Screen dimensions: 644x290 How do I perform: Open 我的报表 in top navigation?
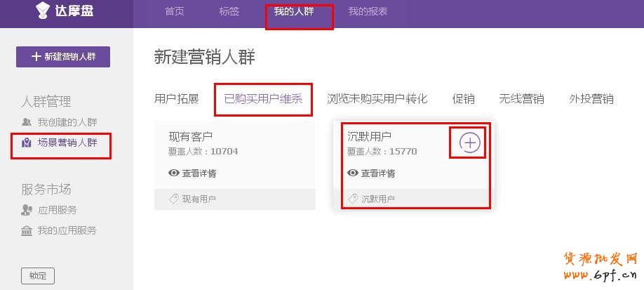(x=368, y=11)
